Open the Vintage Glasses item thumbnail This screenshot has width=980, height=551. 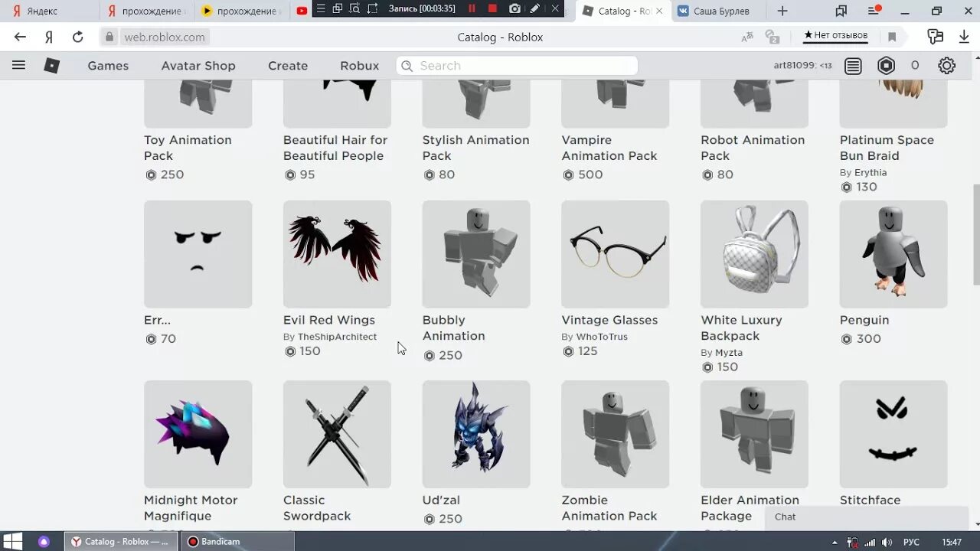tap(615, 254)
